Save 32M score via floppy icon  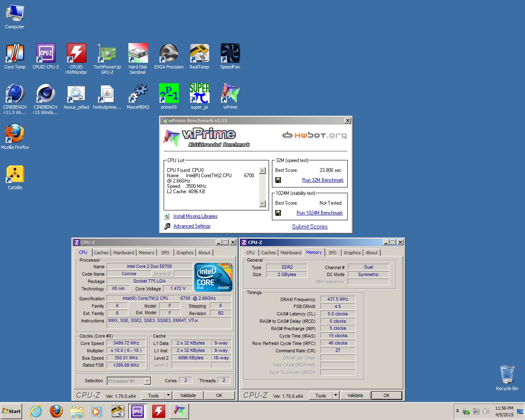(x=278, y=180)
